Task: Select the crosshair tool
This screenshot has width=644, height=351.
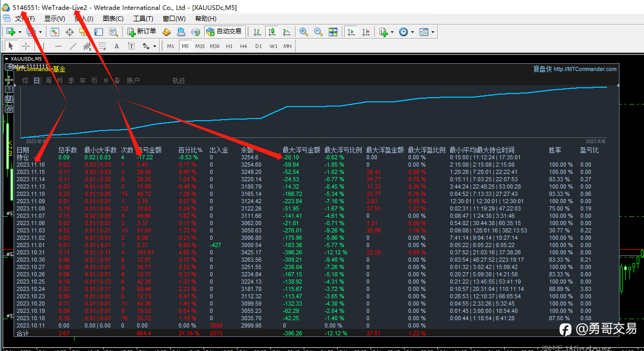Action: pyautogui.click(x=26, y=46)
